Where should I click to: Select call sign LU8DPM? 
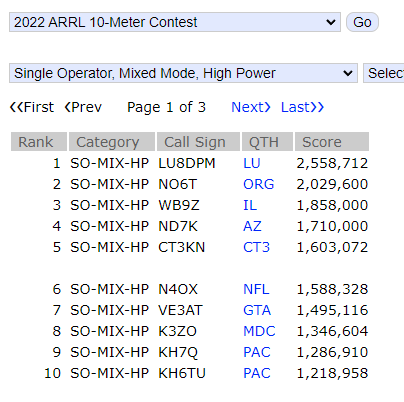click(187, 163)
